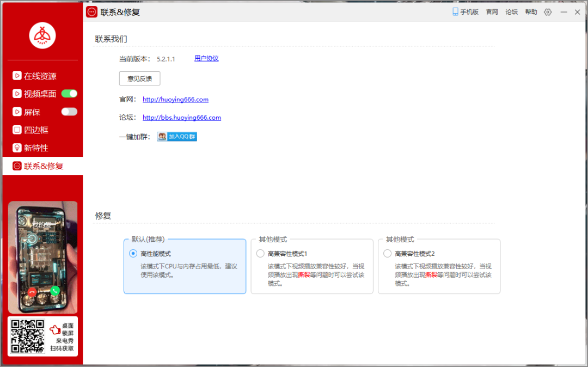Viewport: 588px width, 367px height.
Task: Open the settings gear menu
Action: point(548,11)
